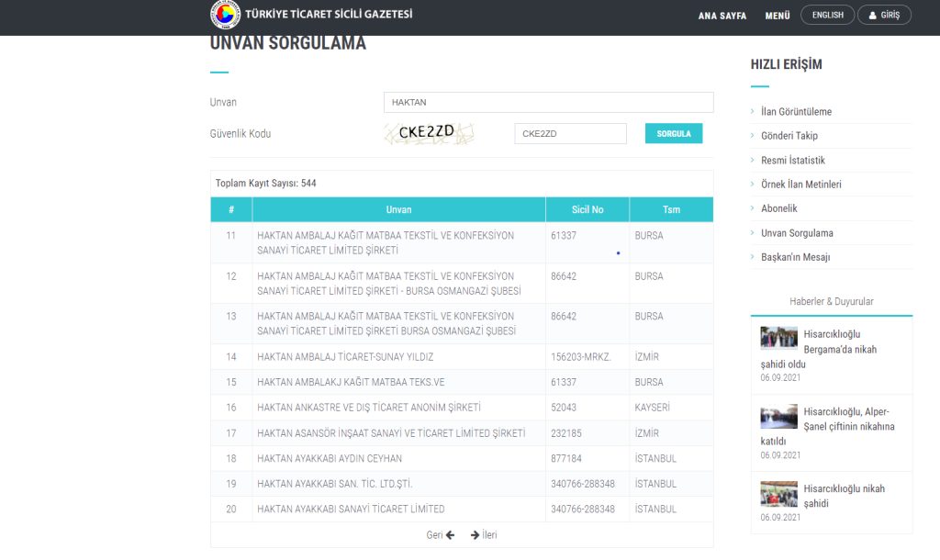Open Başkan'ın Mesajı quick link

(x=796, y=257)
